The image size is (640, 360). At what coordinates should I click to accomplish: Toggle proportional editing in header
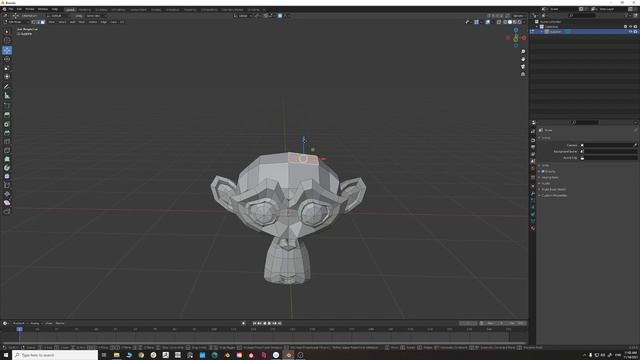click(x=280, y=16)
